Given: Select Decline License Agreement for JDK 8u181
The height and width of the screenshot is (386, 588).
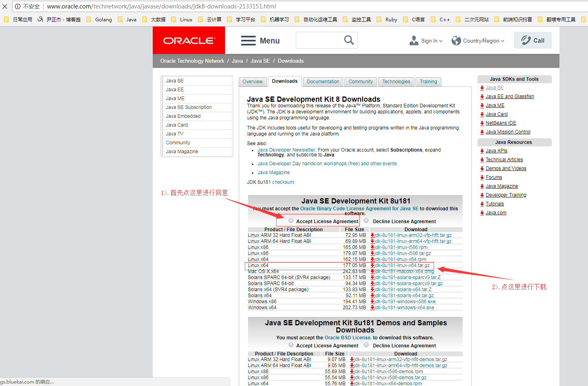Looking at the screenshot, I should [x=366, y=220].
